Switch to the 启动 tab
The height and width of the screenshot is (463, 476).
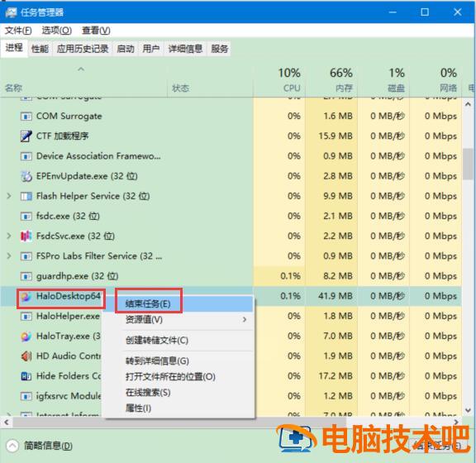coord(126,49)
